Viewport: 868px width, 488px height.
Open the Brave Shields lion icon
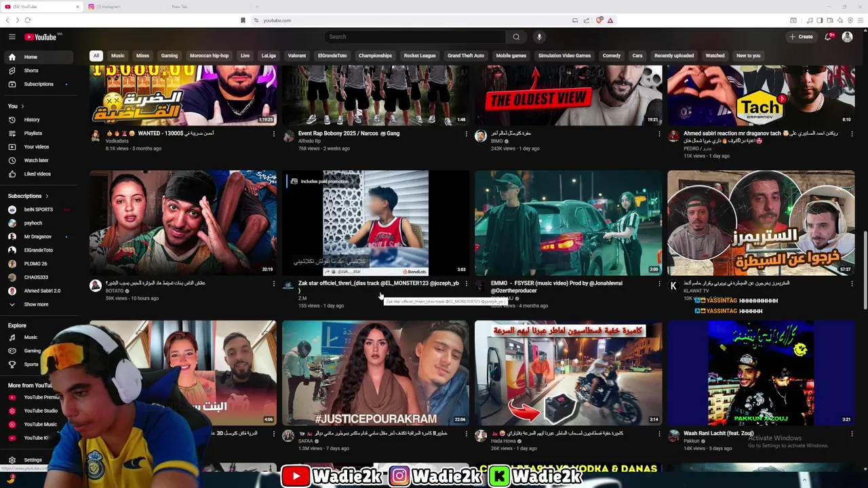tap(599, 20)
